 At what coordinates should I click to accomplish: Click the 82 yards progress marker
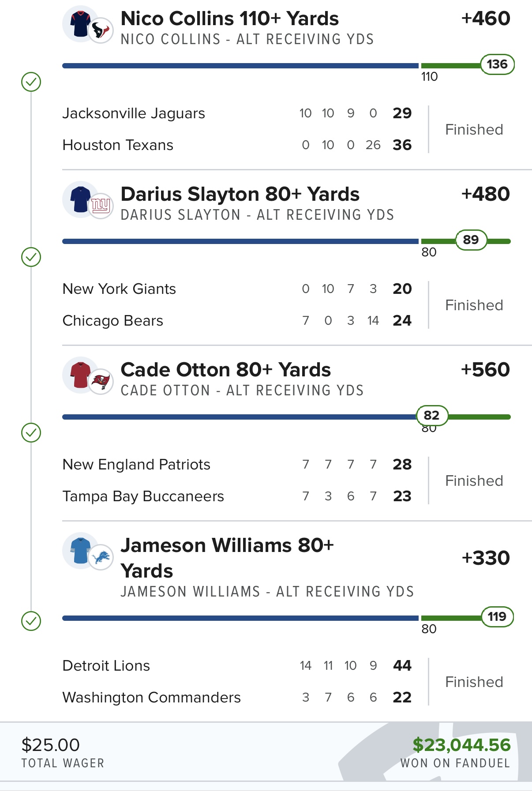pyautogui.click(x=431, y=415)
